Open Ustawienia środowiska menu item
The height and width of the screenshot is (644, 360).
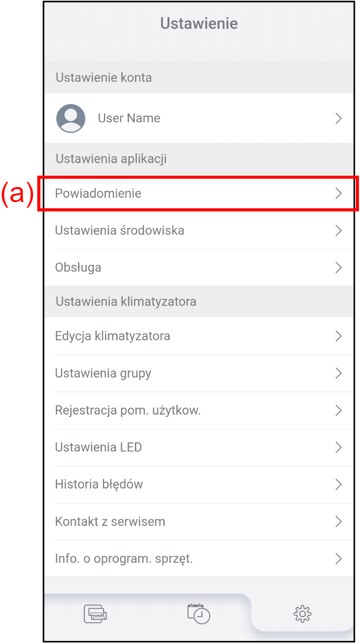click(x=120, y=231)
